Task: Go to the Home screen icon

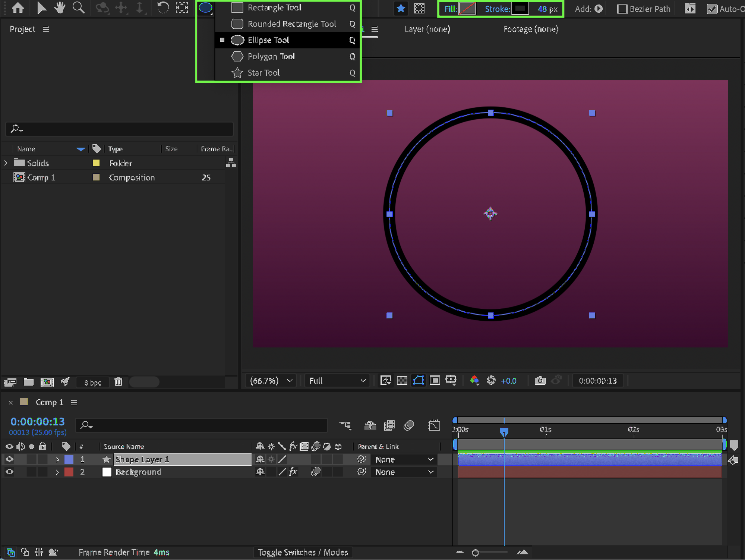Action: (18, 8)
